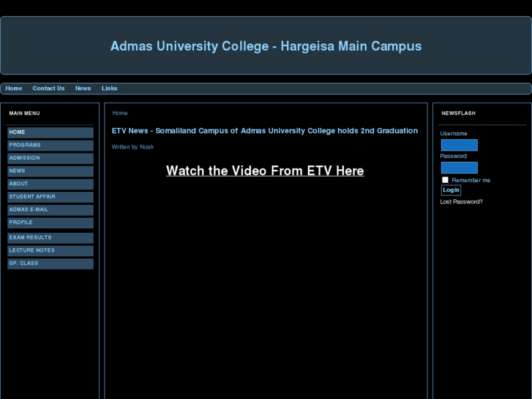The image size is (532, 399).
Task: Open News in the top navigation bar
Action: (x=83, y=89)
